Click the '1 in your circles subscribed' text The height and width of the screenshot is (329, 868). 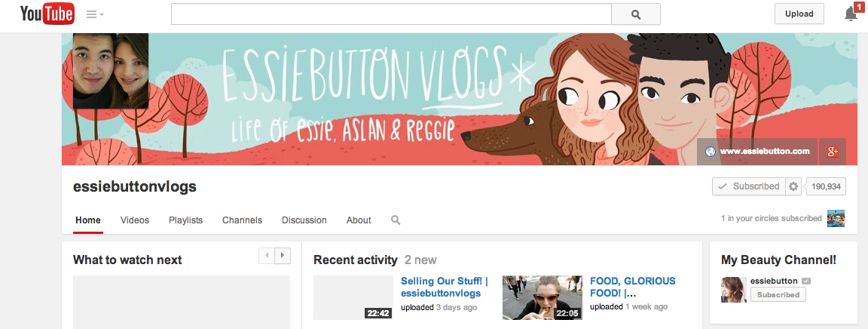tap(771, 219)
